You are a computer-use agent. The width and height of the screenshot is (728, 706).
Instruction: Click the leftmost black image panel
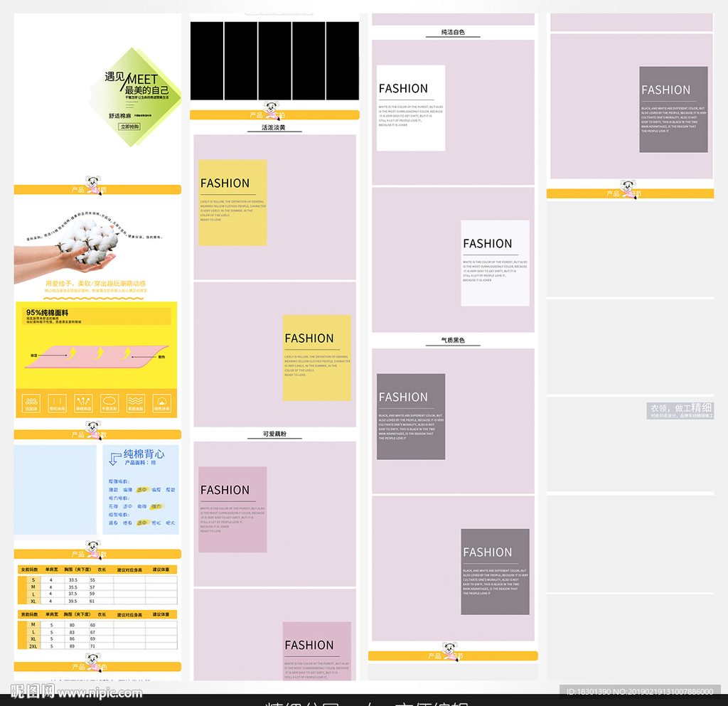click(207, 60)
